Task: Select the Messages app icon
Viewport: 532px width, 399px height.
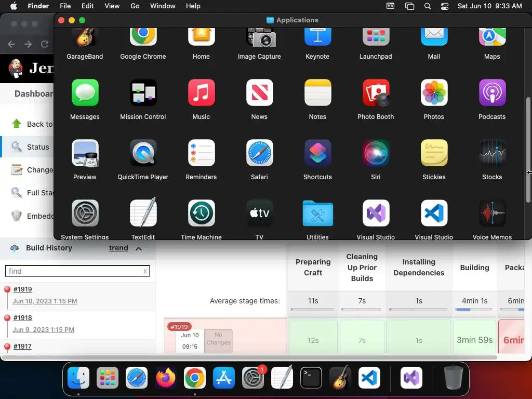Action: tap(85, 92)
